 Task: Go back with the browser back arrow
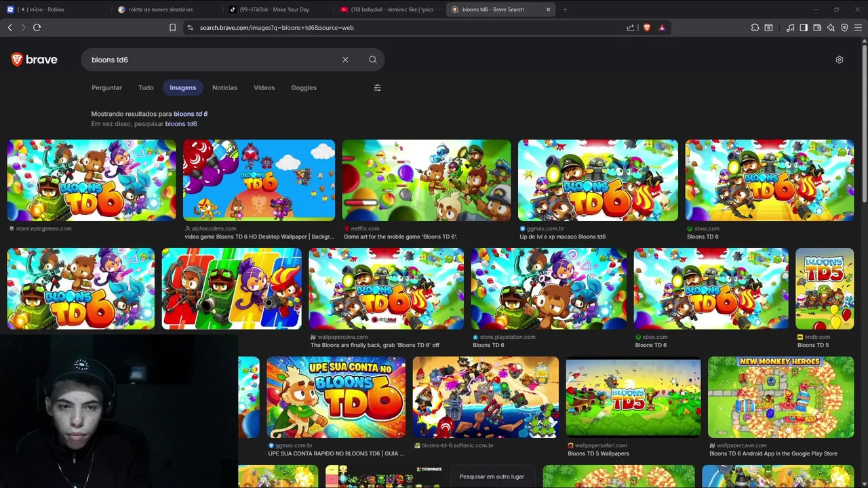pos(10,28)
